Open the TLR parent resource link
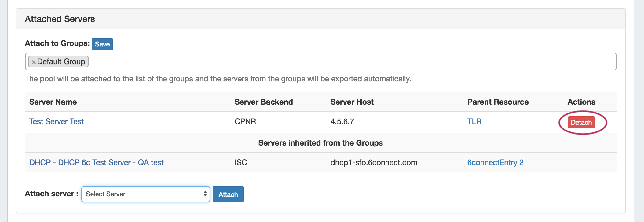 coord(474,121)
